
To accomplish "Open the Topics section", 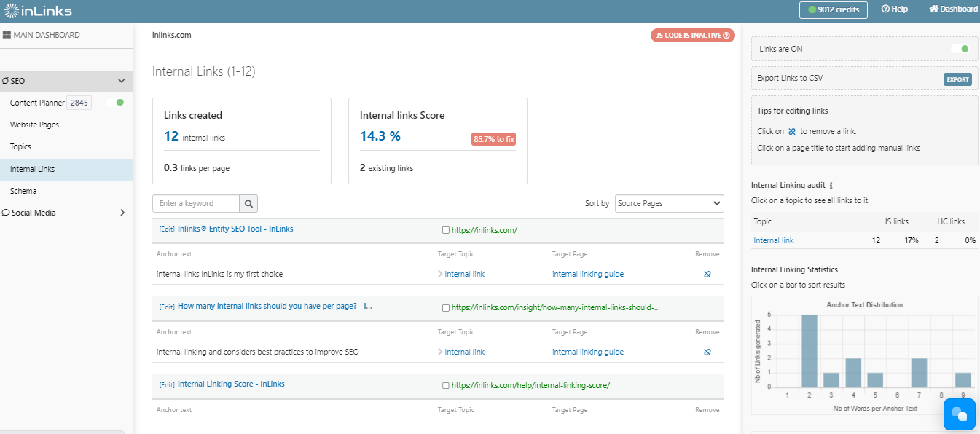I will [20, 146].
